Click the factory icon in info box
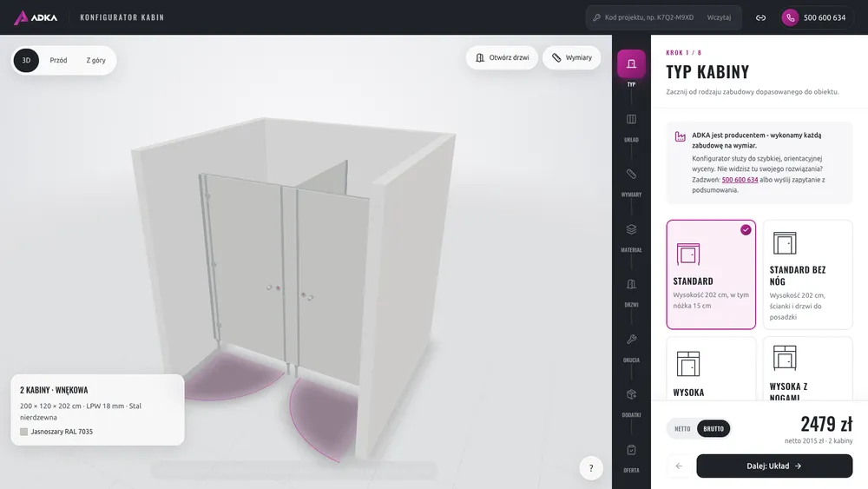This screenshot has width=868, height=489. (680, 136)
